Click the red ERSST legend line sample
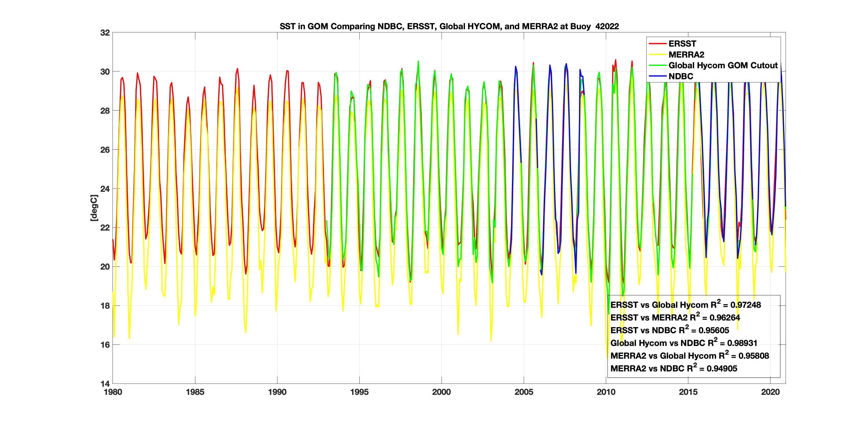The height and width of the screenshot is (431, 868). (x=657, y=44)
